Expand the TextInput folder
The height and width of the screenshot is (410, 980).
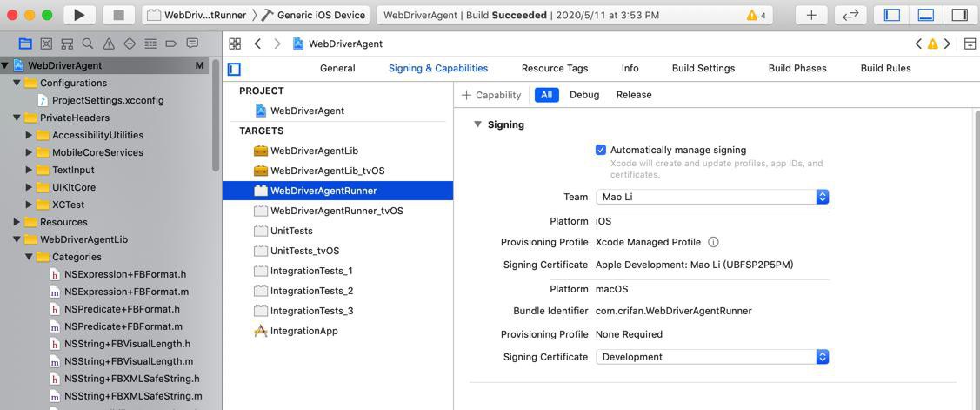(29, 170)
